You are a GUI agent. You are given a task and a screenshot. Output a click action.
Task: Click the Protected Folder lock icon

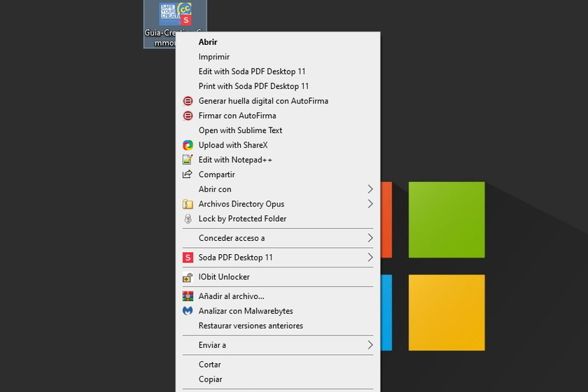tap(188, 218)
